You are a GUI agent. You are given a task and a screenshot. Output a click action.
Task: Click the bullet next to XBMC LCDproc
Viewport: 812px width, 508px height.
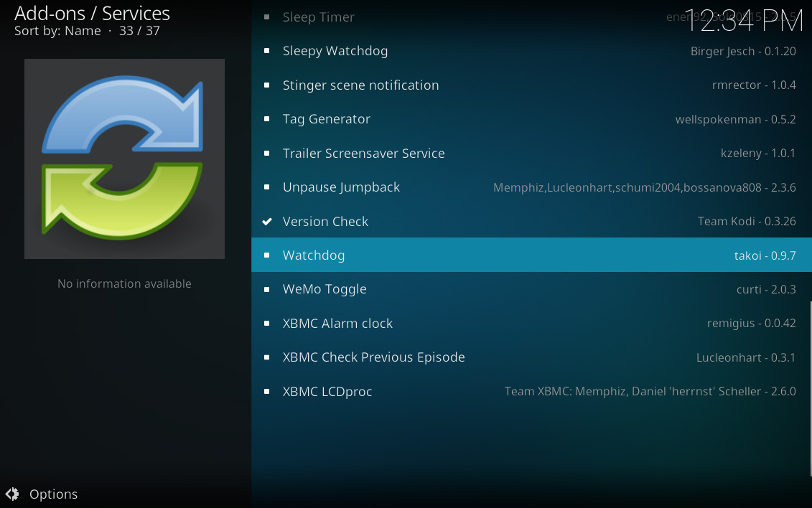click(x=266, y=392)
